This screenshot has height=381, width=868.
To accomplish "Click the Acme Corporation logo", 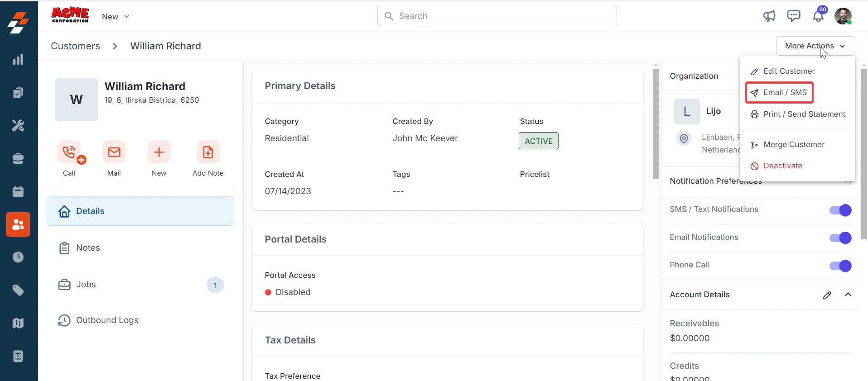I will click(x=70, y=15).
